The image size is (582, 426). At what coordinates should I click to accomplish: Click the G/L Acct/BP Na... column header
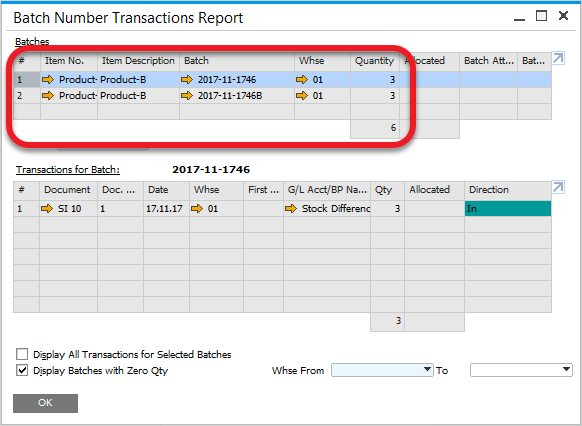327,190
